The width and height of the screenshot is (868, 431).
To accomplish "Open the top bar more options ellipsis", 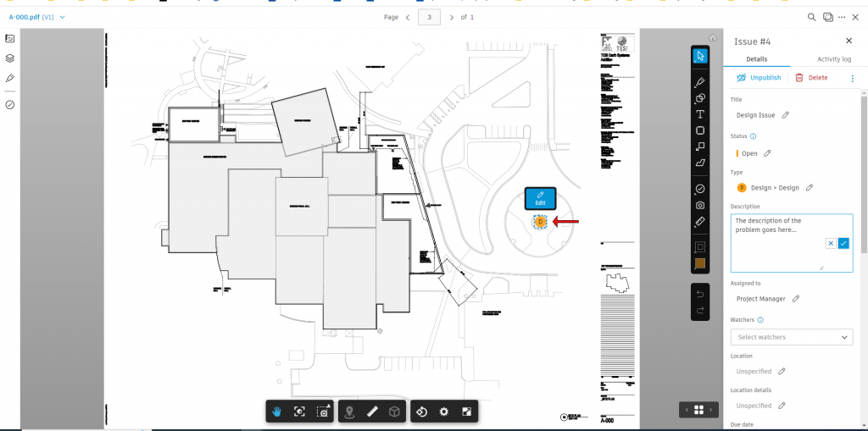I will click(x=842, y=17).
